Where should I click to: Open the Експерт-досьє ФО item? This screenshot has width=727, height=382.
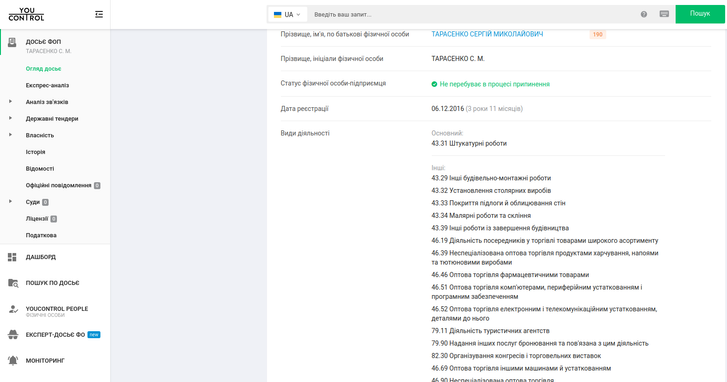click(x=55, y=335)
